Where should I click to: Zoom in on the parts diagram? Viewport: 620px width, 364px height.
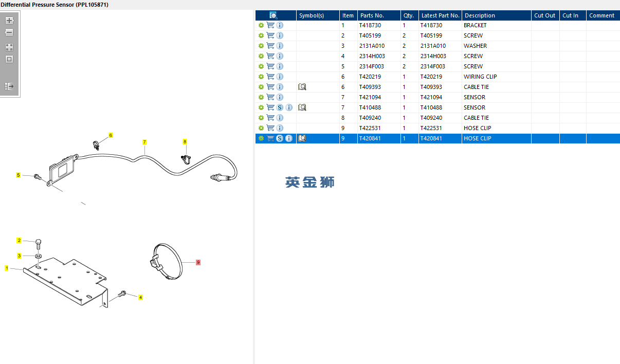(x=9, y=21)
